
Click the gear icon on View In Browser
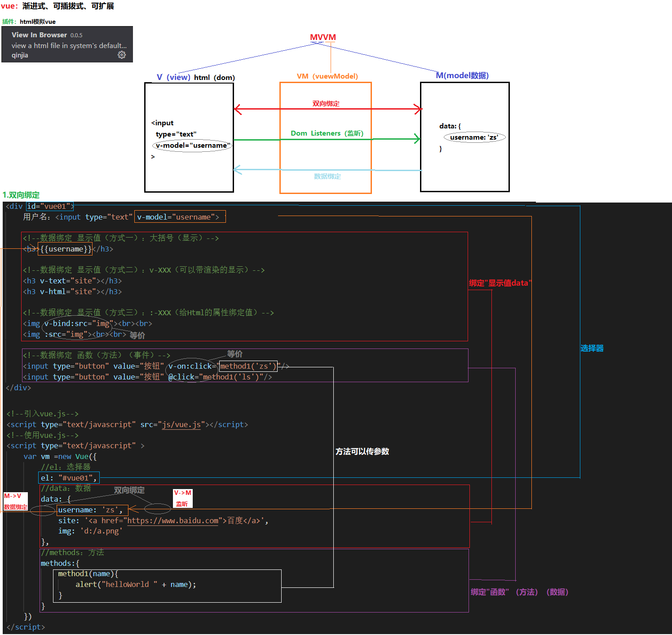[122, 55]
